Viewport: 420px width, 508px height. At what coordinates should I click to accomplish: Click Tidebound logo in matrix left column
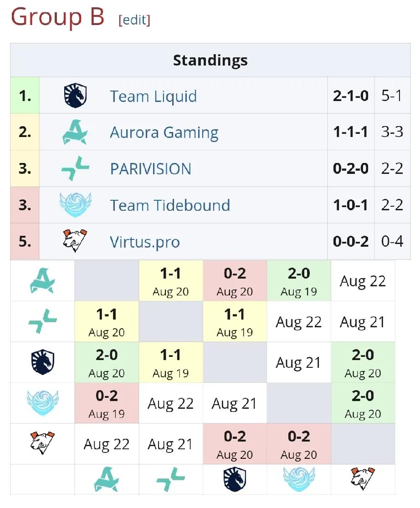(42, 403)
